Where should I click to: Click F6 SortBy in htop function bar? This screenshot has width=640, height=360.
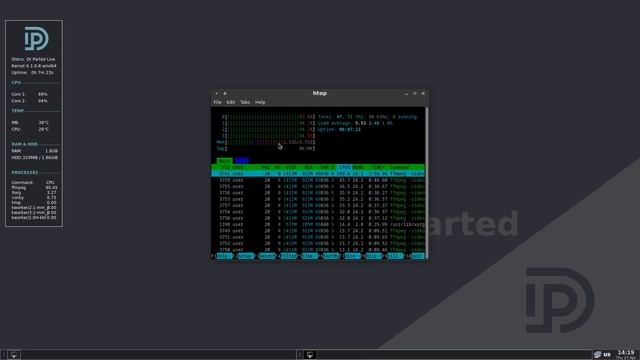pos(330,256)
